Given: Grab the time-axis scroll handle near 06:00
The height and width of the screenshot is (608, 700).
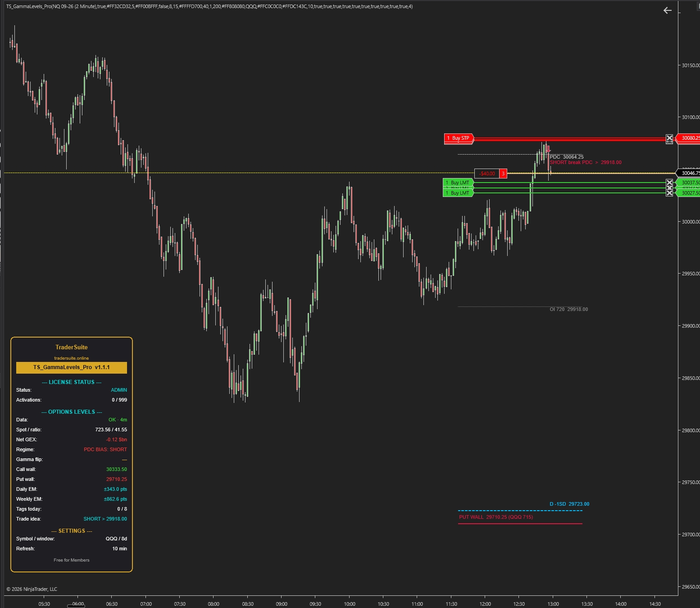Looking at the screenshot, I should [x=76, y=606].
